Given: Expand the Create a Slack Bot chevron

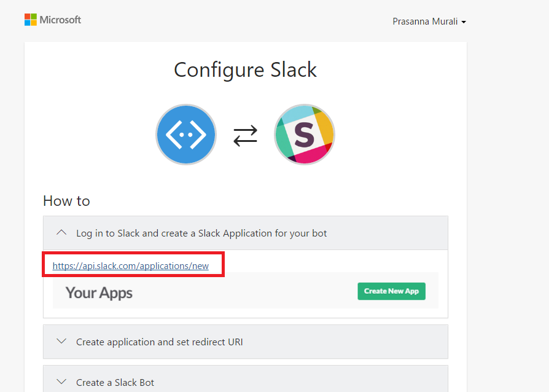Looking at the screenshot, I should click(61, 382).
